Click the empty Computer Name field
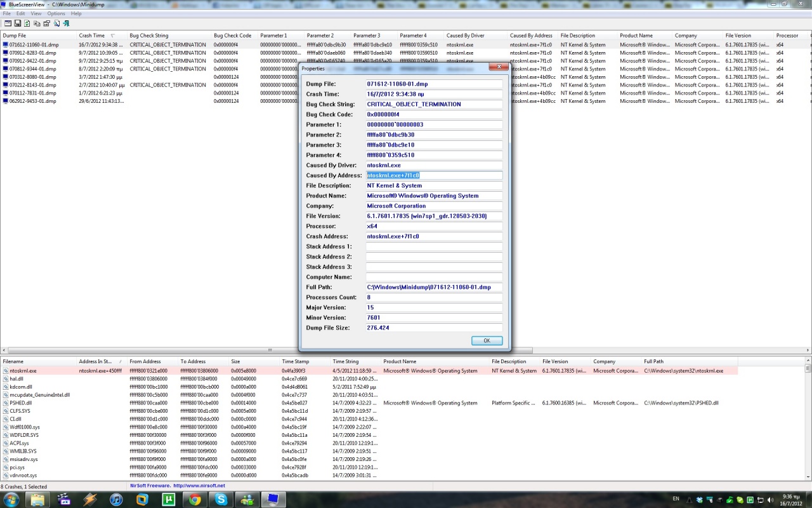 (434, 277)
